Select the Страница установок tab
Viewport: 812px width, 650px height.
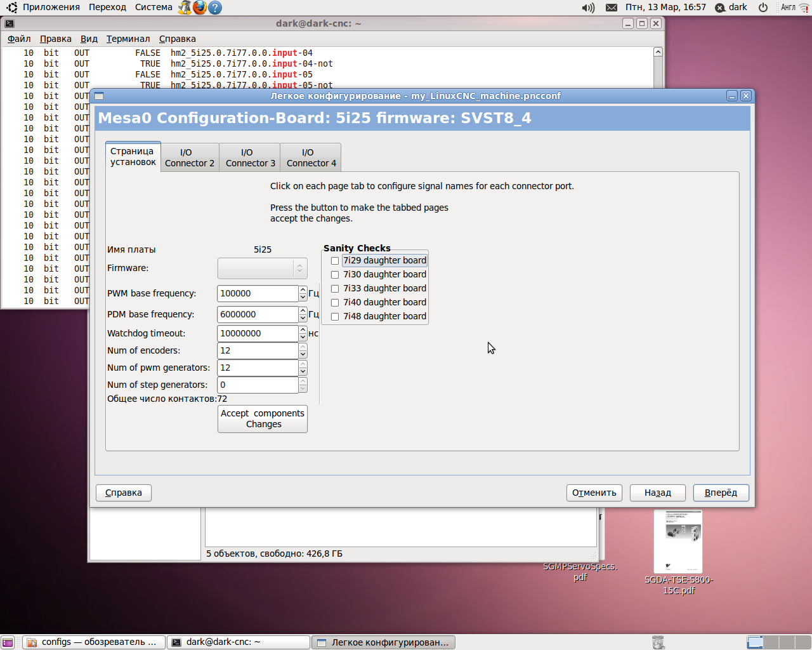tap(133, 156)
